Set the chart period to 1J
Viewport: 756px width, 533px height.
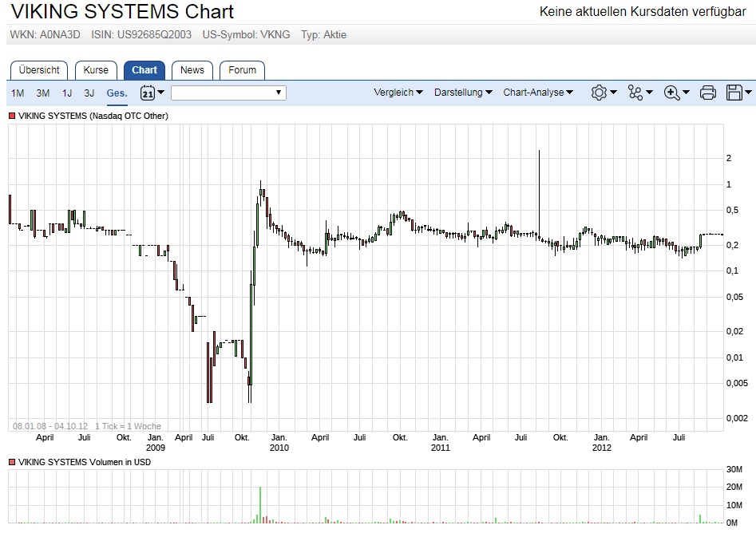pos(67,93)
